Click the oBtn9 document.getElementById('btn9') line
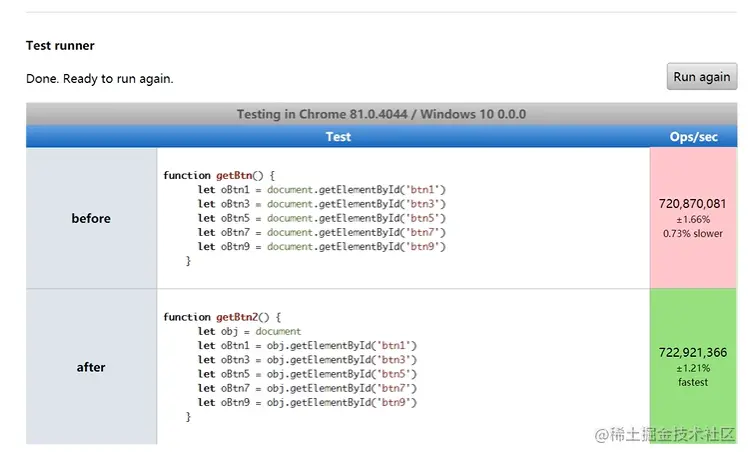This screenshot has width=750, height=458. (321, 247)
